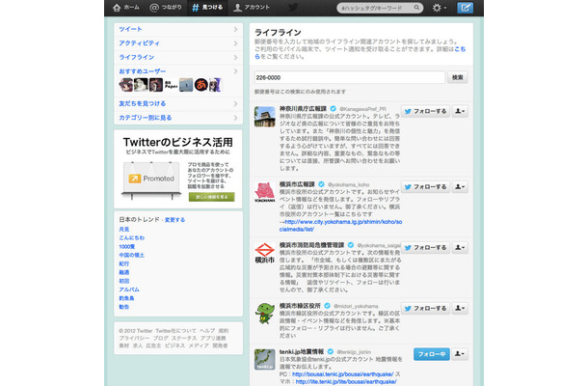
Task: Click the blue フォロー中 button for tenki.jp地震情報
Action: 432,354
